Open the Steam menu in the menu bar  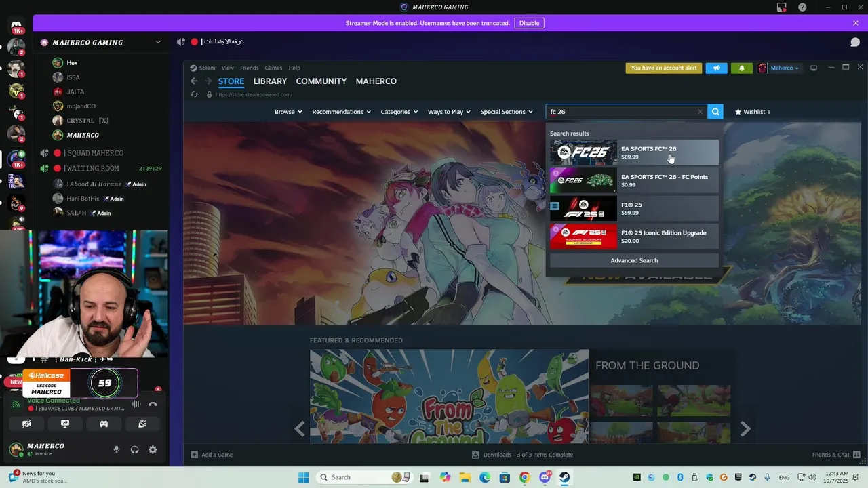203,68
